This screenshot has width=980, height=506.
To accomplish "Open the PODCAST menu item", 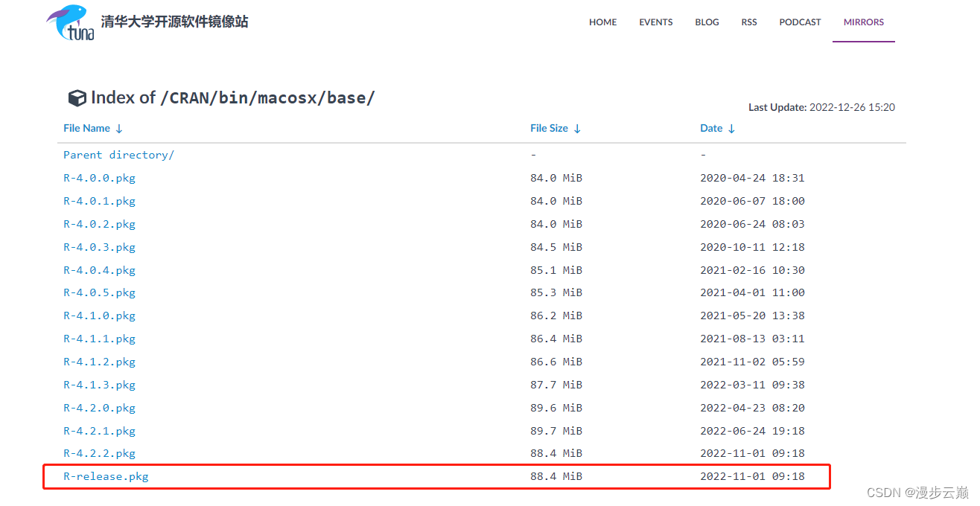I will [x=800, y=22].
